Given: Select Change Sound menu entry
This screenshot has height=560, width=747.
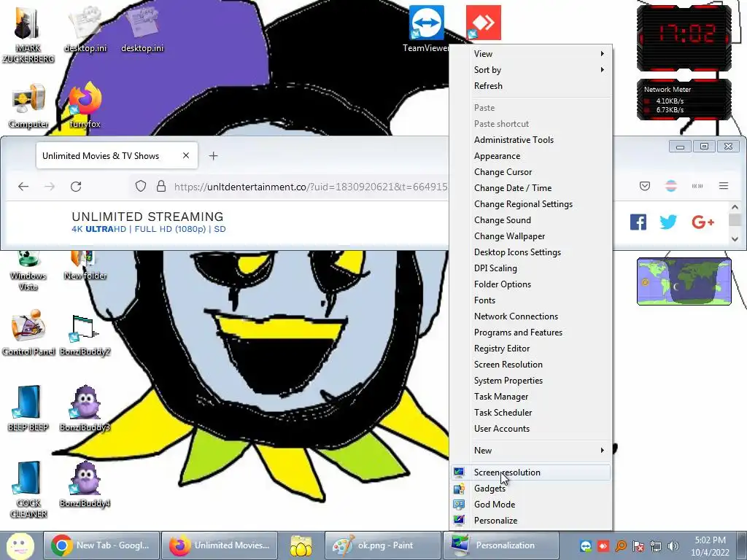Looking at the screenshot, I should point(531,220).
